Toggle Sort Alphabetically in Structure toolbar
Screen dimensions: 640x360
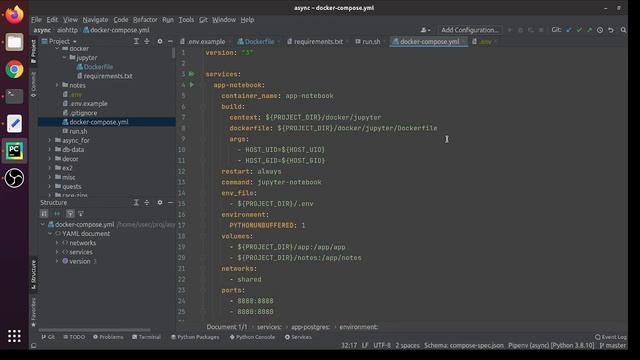44,213
